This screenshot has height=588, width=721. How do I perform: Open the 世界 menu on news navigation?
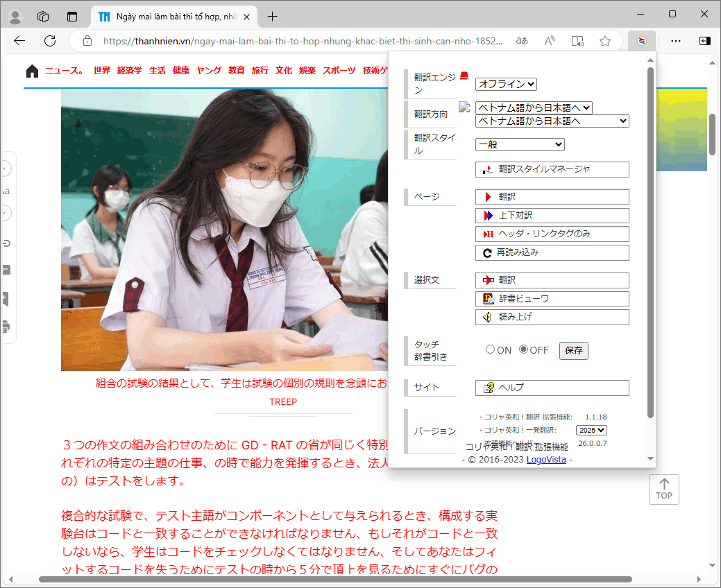(x=101, y=71)
